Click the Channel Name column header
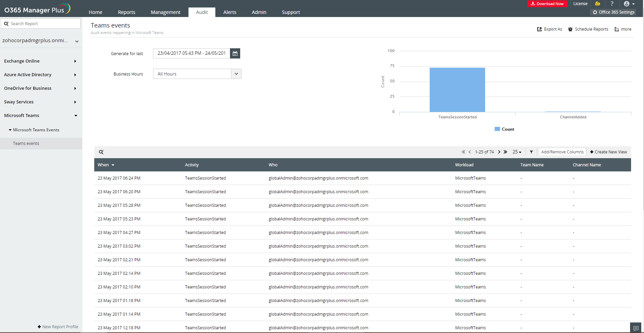The height and width of the screenshot is (333, 644). [x=587, y=165]
